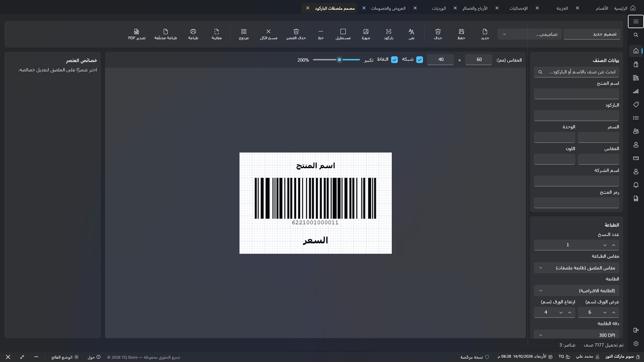Viewport: 644px width, 362px height.
Task: Open the 300 DPI resolution dropdown
Action: pos(576,335)
